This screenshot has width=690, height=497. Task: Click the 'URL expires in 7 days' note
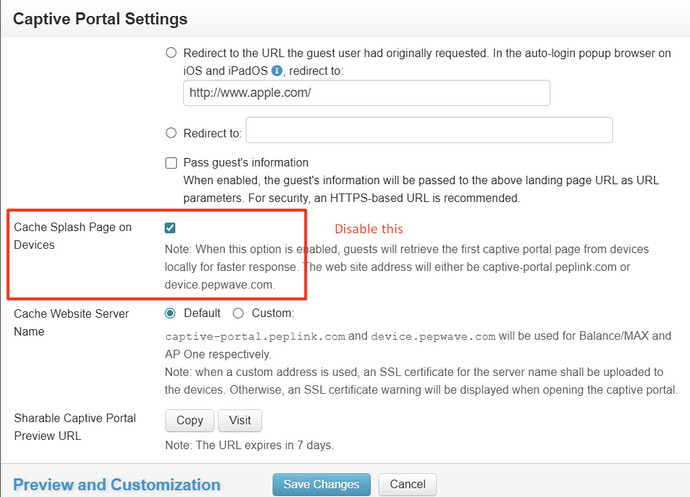tap(249, 445)
